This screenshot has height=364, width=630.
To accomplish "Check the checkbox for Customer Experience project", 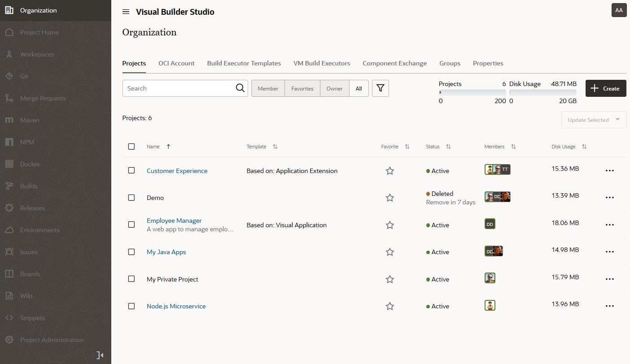I will (131, 170).
